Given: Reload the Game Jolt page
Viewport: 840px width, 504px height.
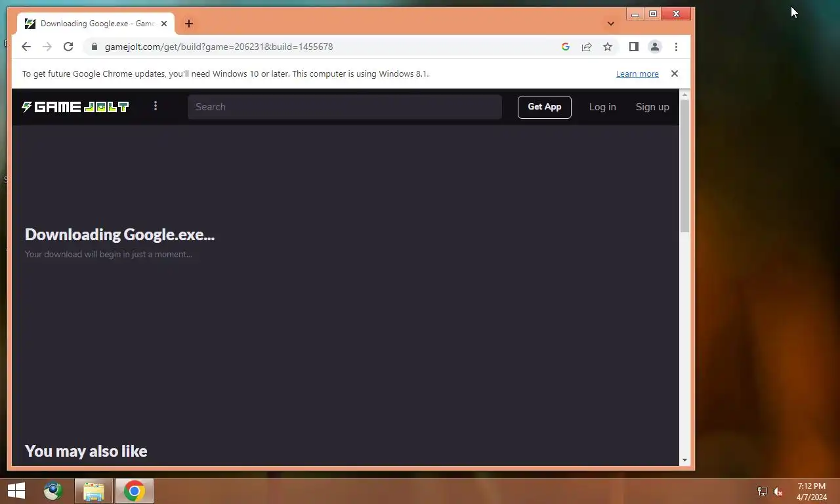Looking at the screenshot, I should pyautogui.click(x=68, y=47).
